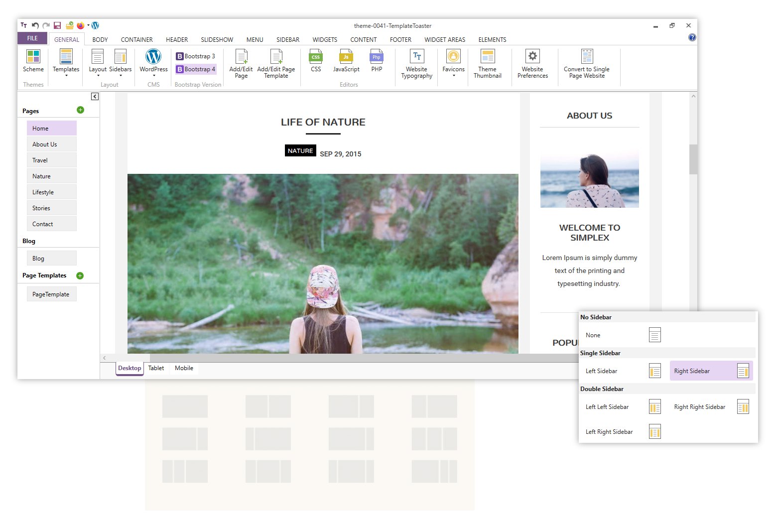Screen dimensions: 777x532
Task: Select Bootstrap 3 version
Action: pos(196,56)
